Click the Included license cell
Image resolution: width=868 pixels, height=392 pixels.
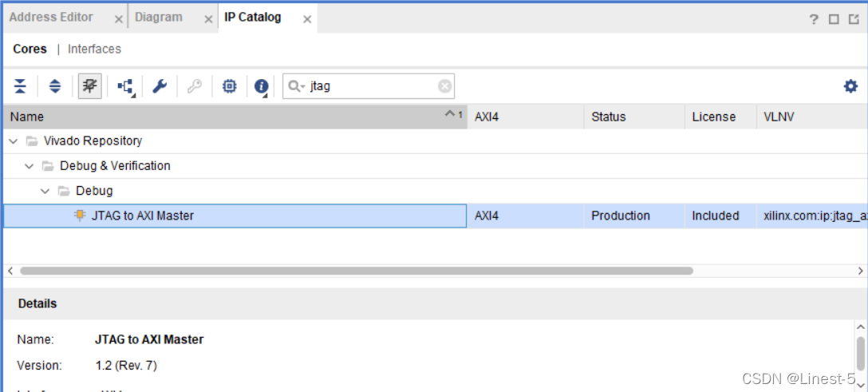pyautogui.click(x=720, y=216)
